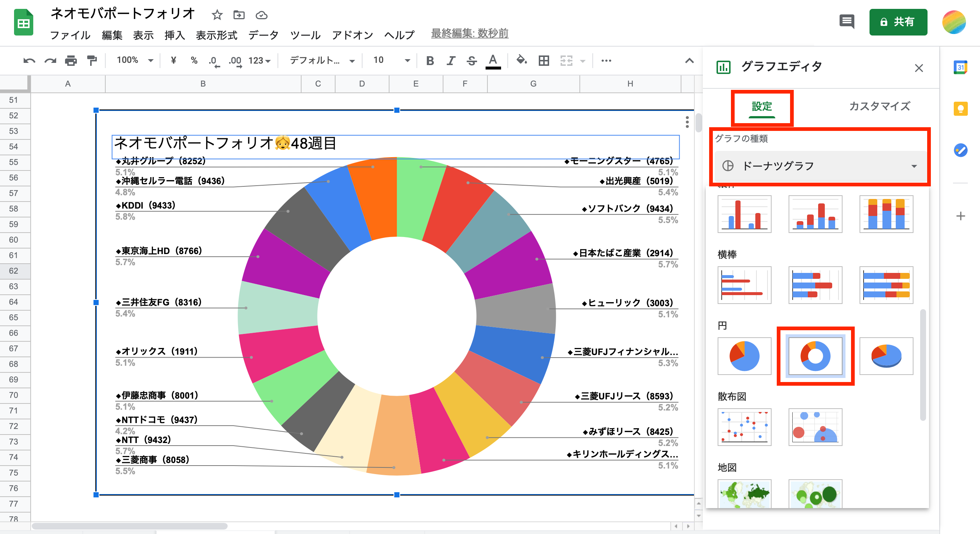Viewport: 980px width, 534px height.
Task: Choose the 100% stacked column chart thumbnail
Action: [x=886, y=214]
